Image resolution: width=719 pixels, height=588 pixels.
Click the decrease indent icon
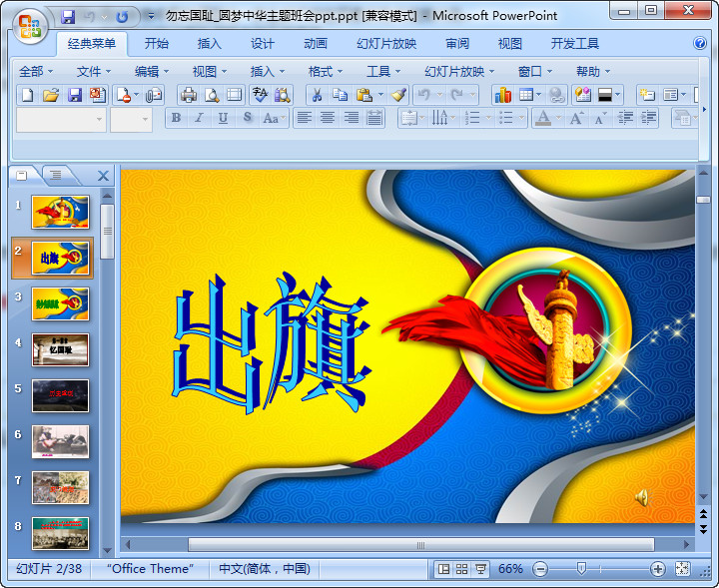coord(625,118)
